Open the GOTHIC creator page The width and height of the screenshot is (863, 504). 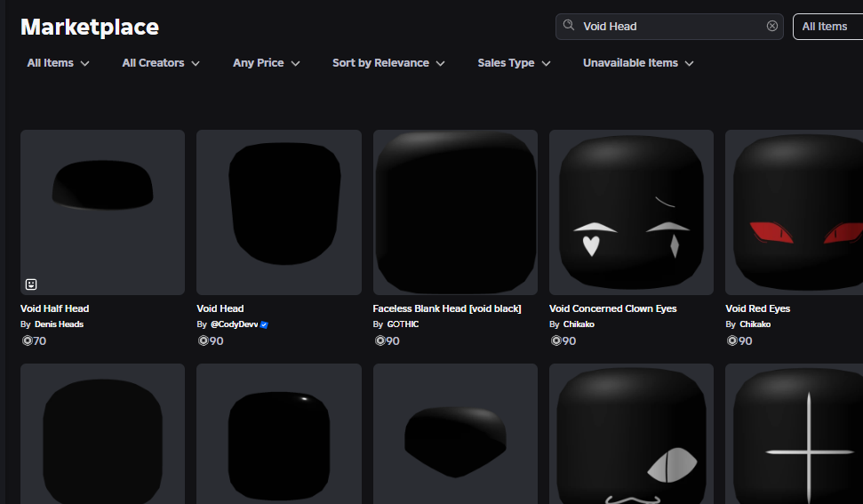pos(403,324)
